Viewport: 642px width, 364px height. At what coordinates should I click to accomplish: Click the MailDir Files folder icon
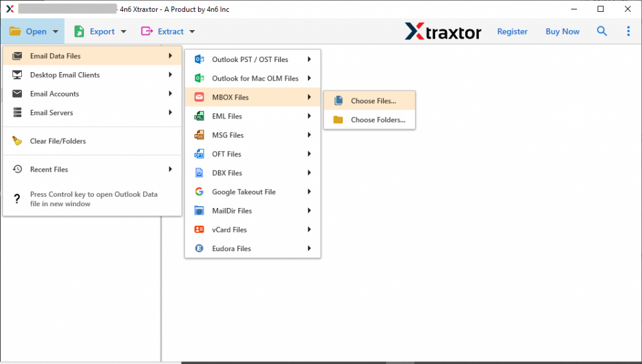199,211
